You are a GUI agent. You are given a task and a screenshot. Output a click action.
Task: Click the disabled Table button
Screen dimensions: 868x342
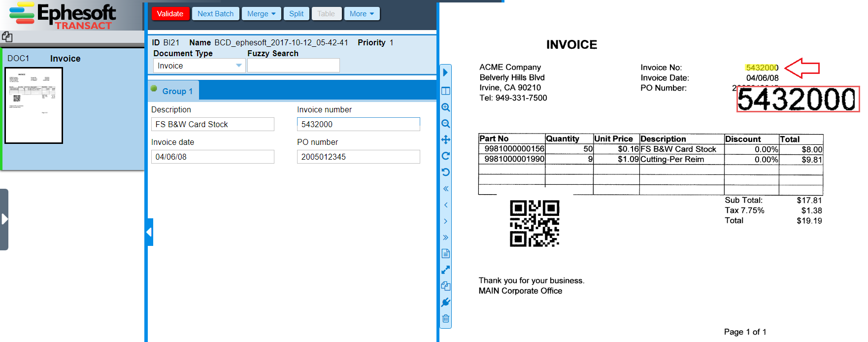coord(326,14)
